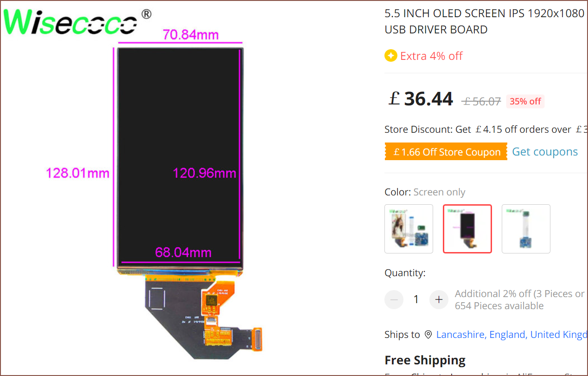Click the gold coin icon near Extra 4% off

point(390,56)
